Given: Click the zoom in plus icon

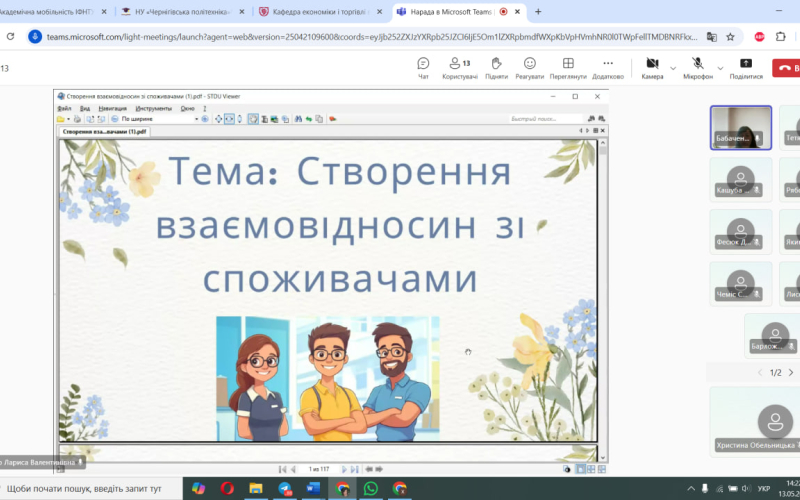Looking at the screenshot, I should pos(205,119).
